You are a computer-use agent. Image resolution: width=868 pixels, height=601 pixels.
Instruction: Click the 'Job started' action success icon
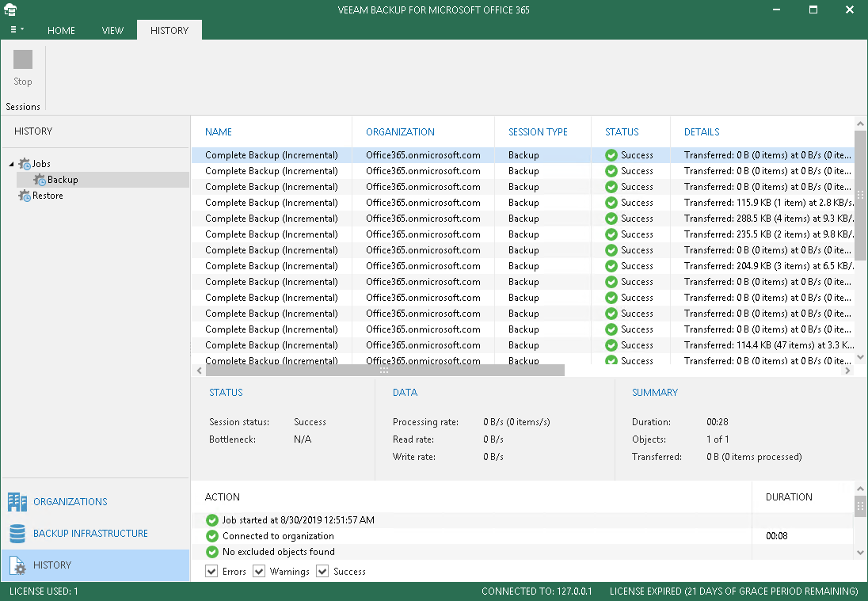212,520
